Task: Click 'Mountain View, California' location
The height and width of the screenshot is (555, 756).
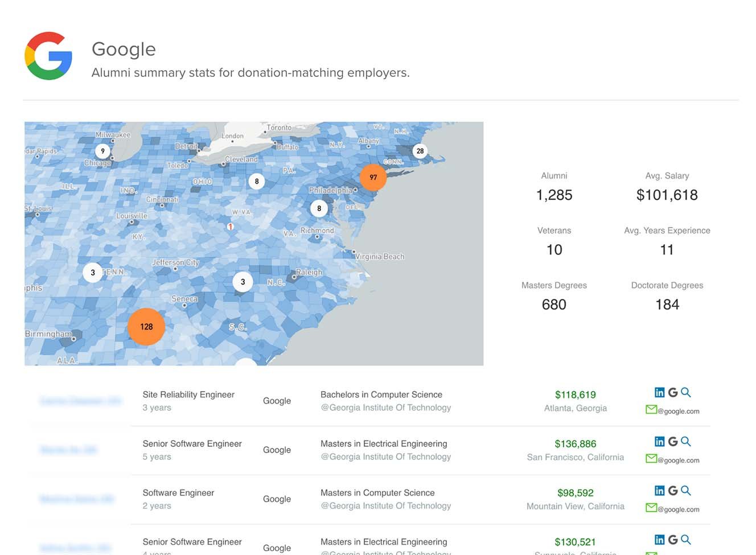Action: [576, 506]
